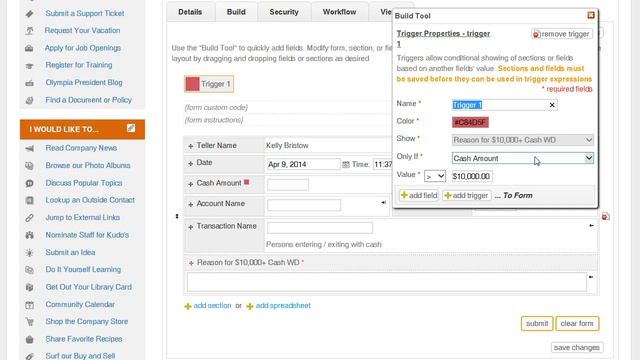Click the Community Calendar icon

(x=29, y=305)
